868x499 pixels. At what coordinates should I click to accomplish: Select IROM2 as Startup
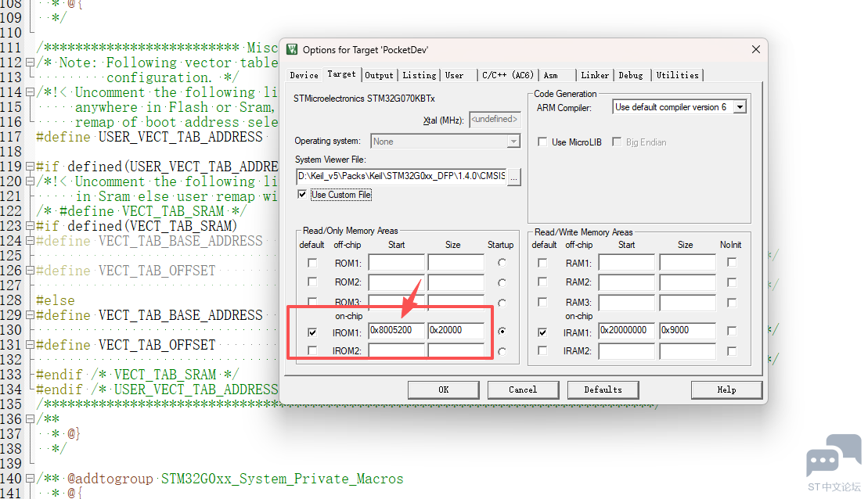pyautogui.click(x=502, y=351)
